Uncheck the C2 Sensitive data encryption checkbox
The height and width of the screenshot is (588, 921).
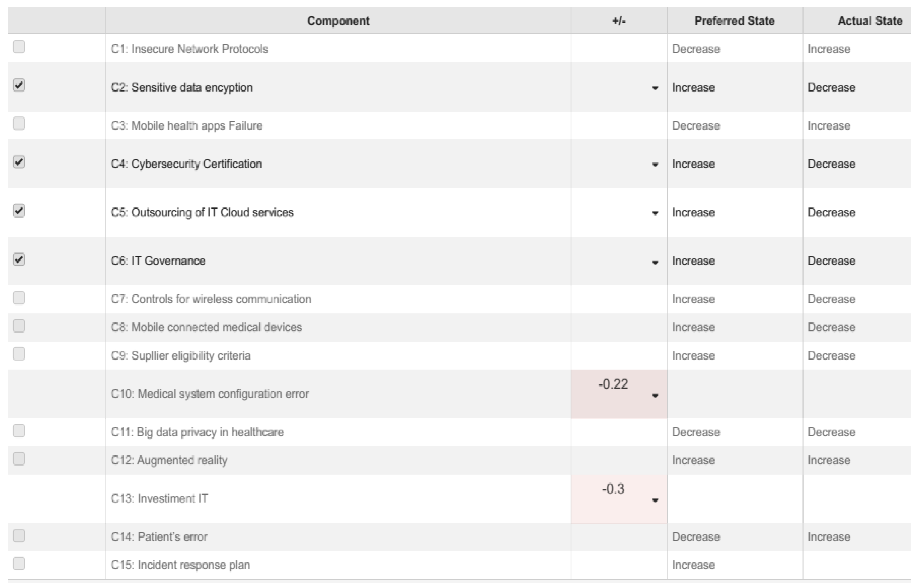click(x=19, y=85)
